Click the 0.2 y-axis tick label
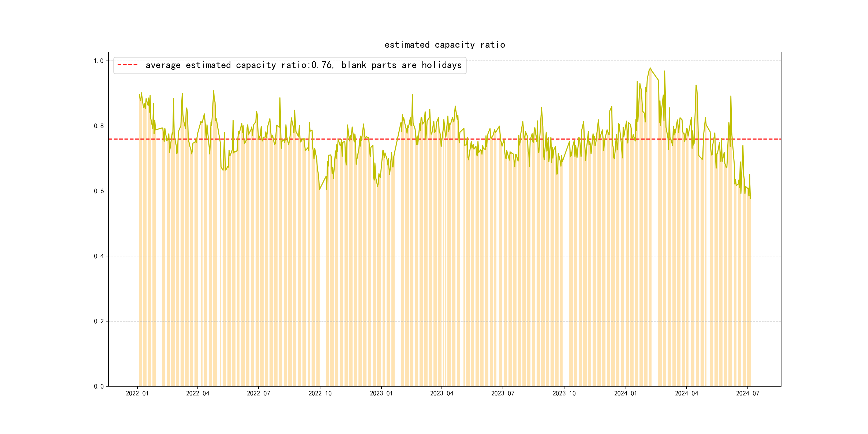The width and height of the screenshot is (868, 434). click(98, 321)
